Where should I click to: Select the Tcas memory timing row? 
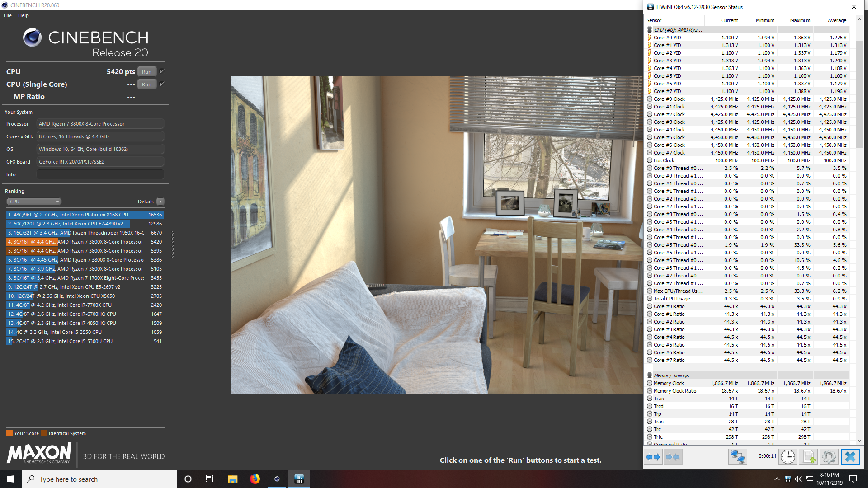[x=747, y=399]
